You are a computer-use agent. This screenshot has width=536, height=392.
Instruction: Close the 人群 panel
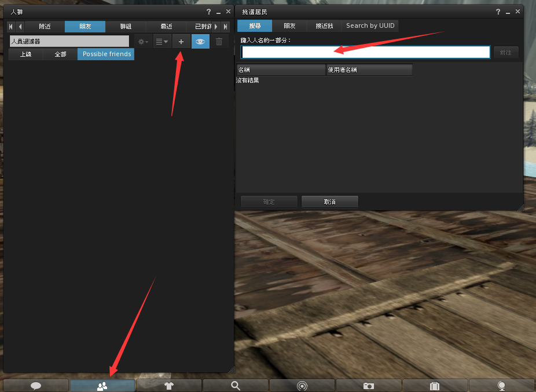click(228, 11)
